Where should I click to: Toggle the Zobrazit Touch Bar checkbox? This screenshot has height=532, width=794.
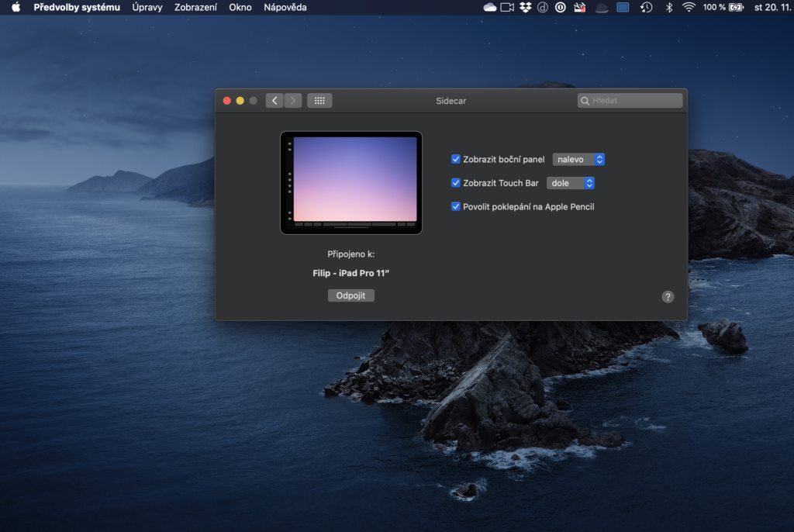456,183
